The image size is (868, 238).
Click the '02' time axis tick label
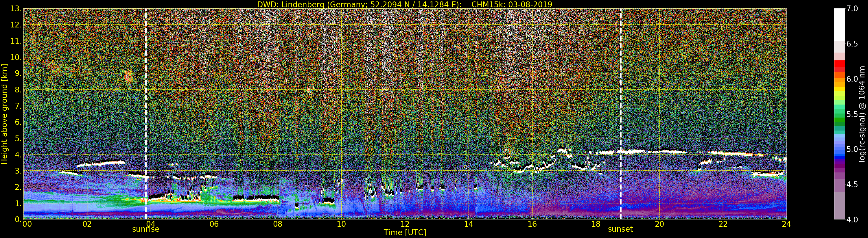pyautogui.click(x=87, y=224)
